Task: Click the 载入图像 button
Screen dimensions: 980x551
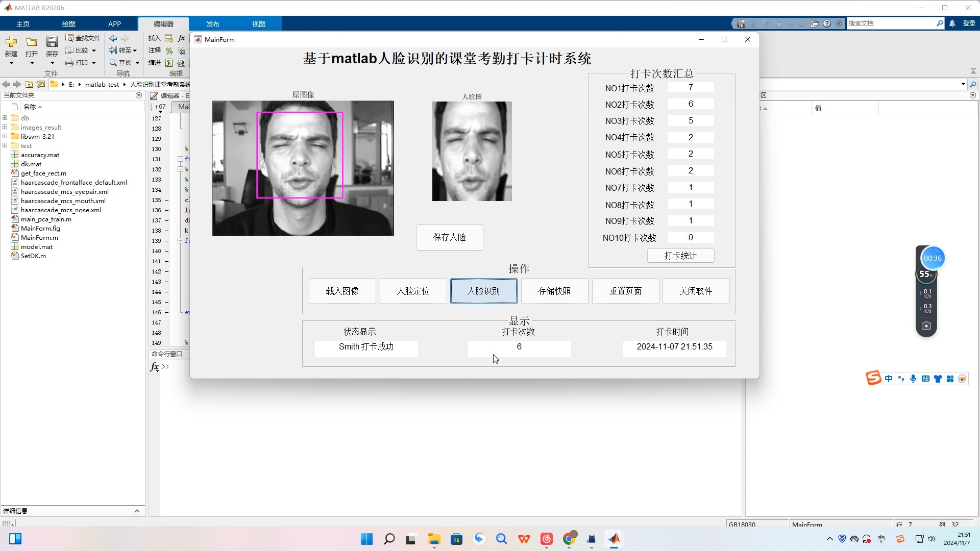Action: (342, 291)
